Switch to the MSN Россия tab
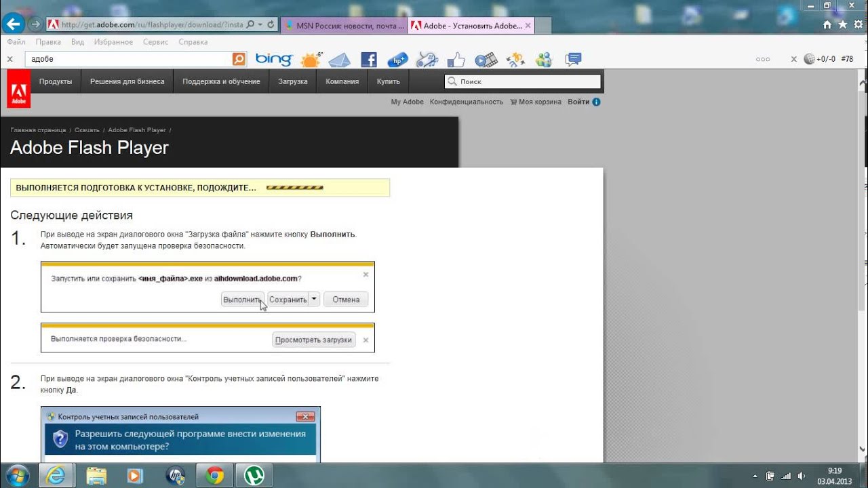Image resolution: width=868 pixels, height=488 pixels. [x=344, y=26]
